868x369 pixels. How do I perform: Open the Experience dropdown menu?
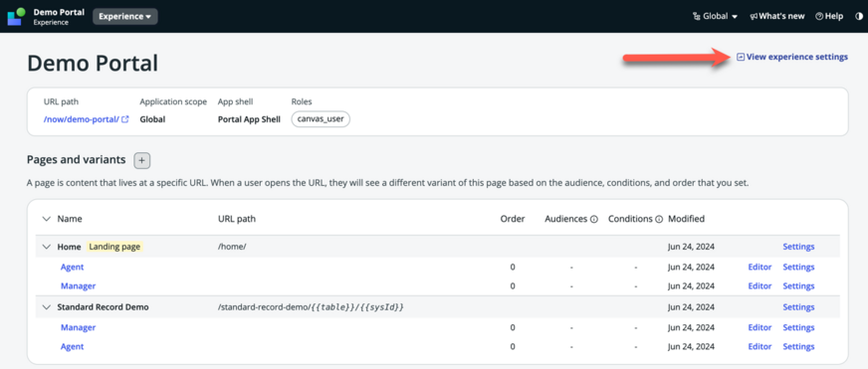(x=125, y=17)
